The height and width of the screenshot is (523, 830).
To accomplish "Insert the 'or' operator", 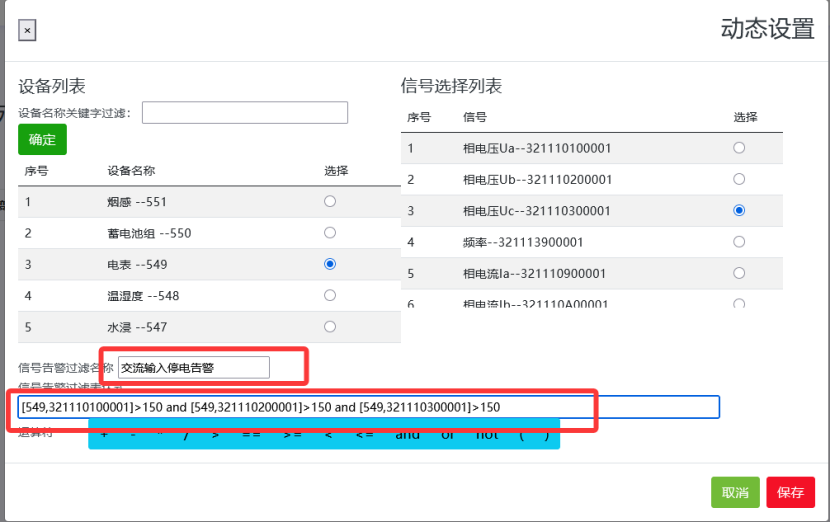I will 447,435.
